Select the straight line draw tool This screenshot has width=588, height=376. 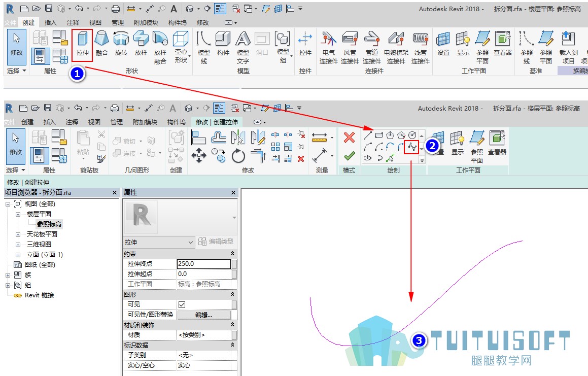tap(367, 135)
